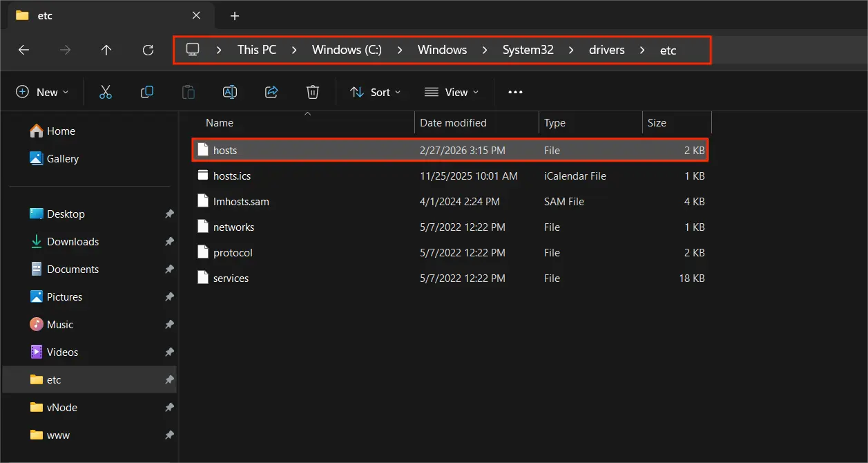Unpin vNode folder using pin icon
This screenshot has height=463, width=868.
pyautogui.click(x=169, y=408)
